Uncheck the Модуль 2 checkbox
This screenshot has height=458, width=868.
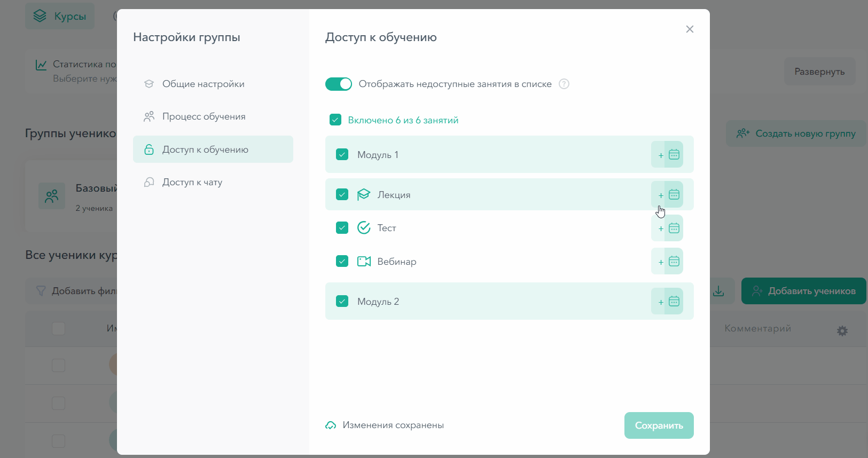pyautogui.click(x=342, y=301)
